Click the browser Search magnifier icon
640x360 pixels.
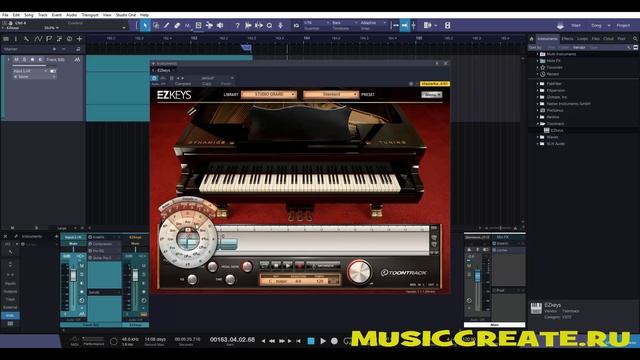tap(635, 39)
